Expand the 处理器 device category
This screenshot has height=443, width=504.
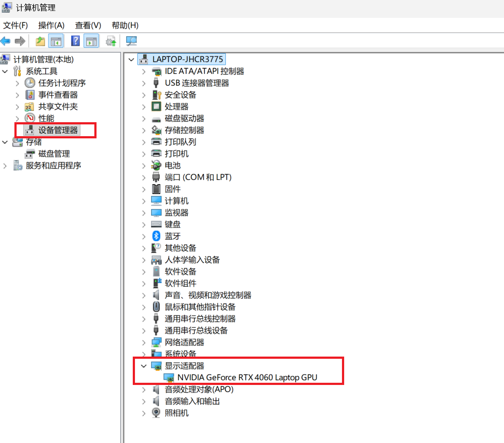pyautogui.click(x=144, y=106)
